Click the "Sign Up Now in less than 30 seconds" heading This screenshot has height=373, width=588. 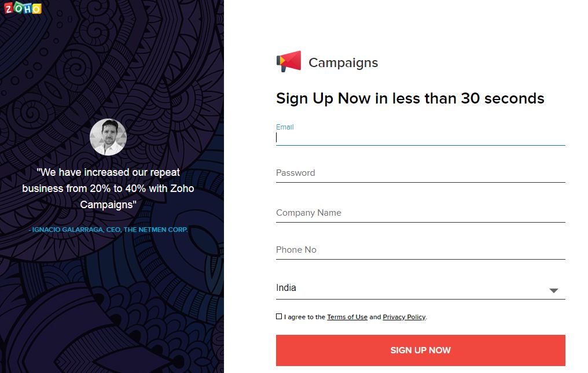coord(410,98)
